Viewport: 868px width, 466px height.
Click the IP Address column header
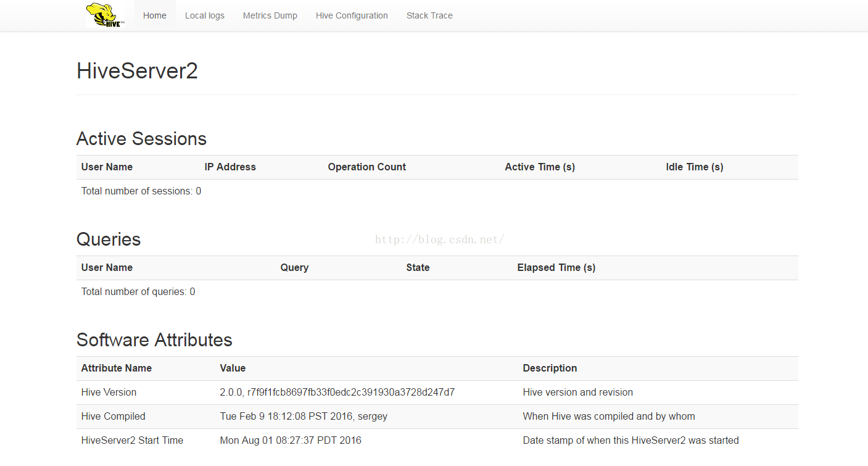coord(230,167)
